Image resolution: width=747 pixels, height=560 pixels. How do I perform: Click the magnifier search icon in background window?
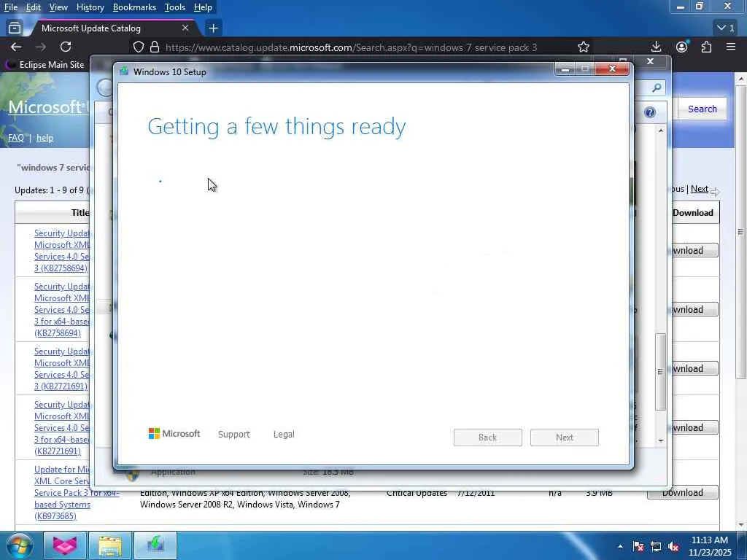(x=657, y=87)
